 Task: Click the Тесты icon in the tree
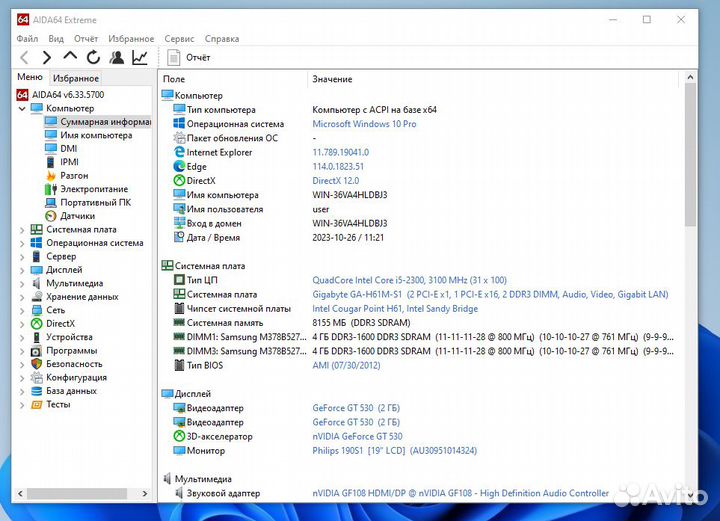point(36,404)
